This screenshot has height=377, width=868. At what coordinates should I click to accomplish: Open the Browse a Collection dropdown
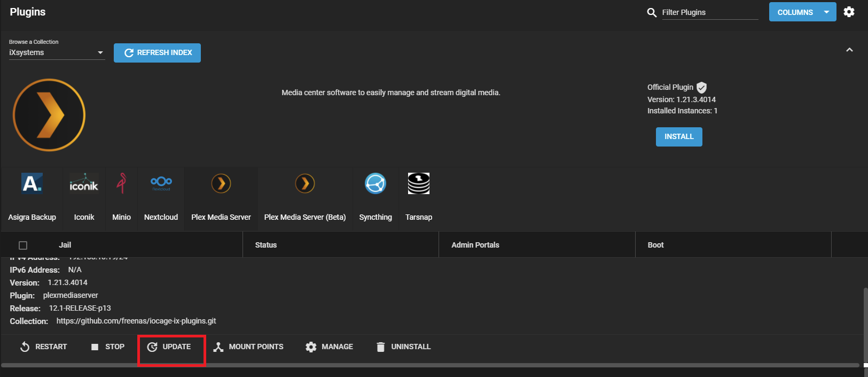(x=57, y=52)
